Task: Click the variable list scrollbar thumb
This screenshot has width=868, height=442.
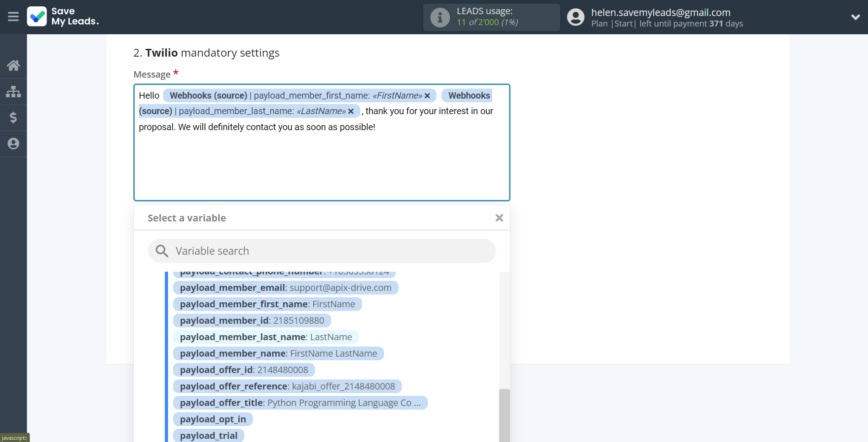Action: (x=504, y=415)
